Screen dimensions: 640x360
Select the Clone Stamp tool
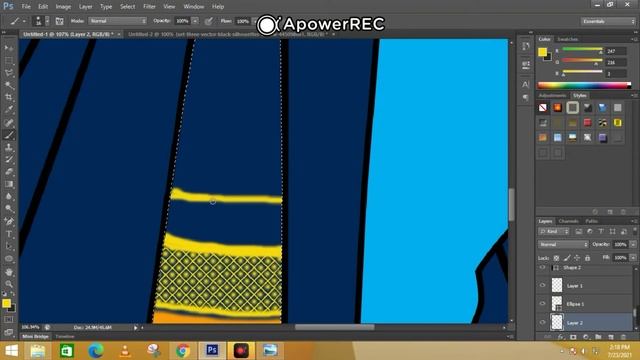click(9, 147)
